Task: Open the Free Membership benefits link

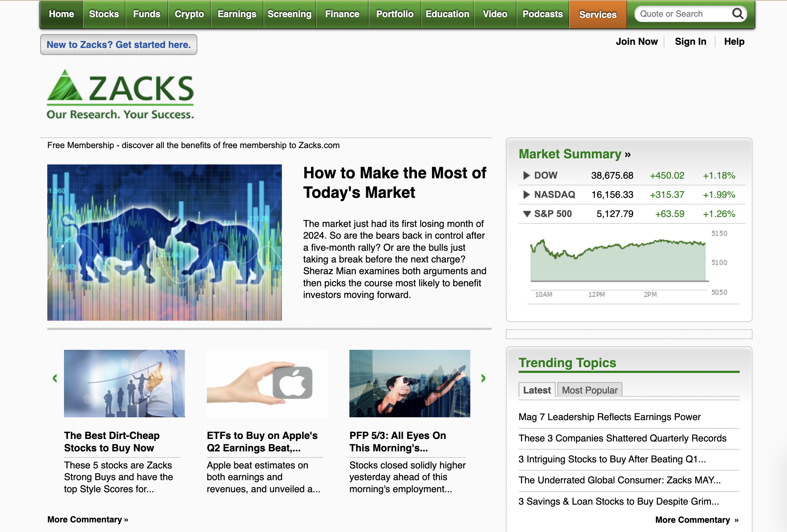Action: 193,145
